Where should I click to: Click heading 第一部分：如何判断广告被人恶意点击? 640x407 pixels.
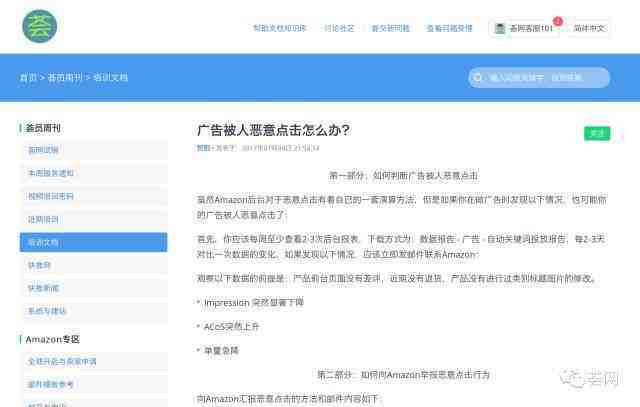tap(403, 176)
